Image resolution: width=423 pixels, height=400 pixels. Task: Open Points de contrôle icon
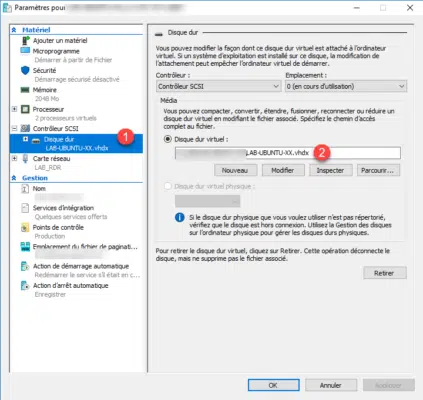pos(25,227)
